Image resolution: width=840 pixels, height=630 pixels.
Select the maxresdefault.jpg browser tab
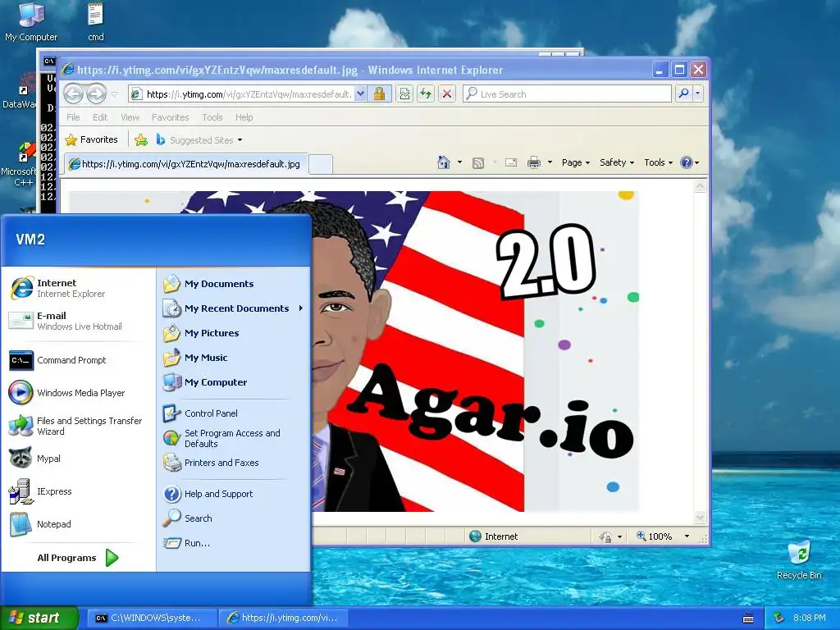[186, 164]
